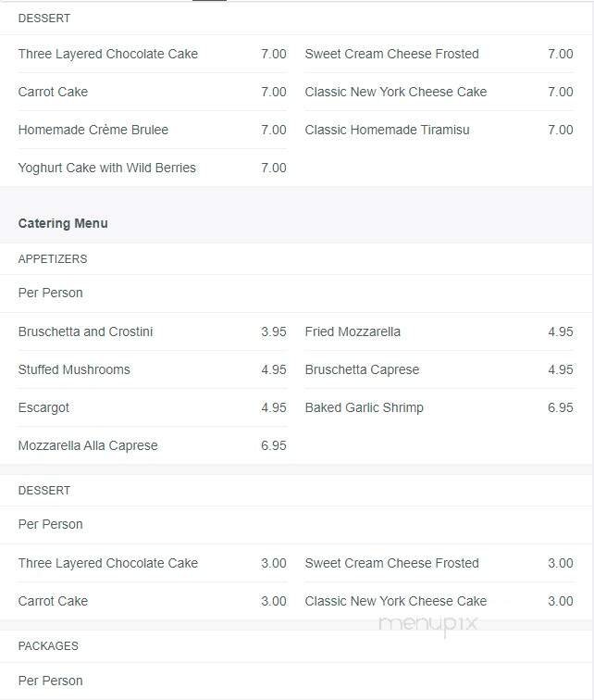Viewport: 594px width, 700px height.
Task: Choose the 7.00 Classic New York Cheese Cake
Action: (x=395, y=92)
